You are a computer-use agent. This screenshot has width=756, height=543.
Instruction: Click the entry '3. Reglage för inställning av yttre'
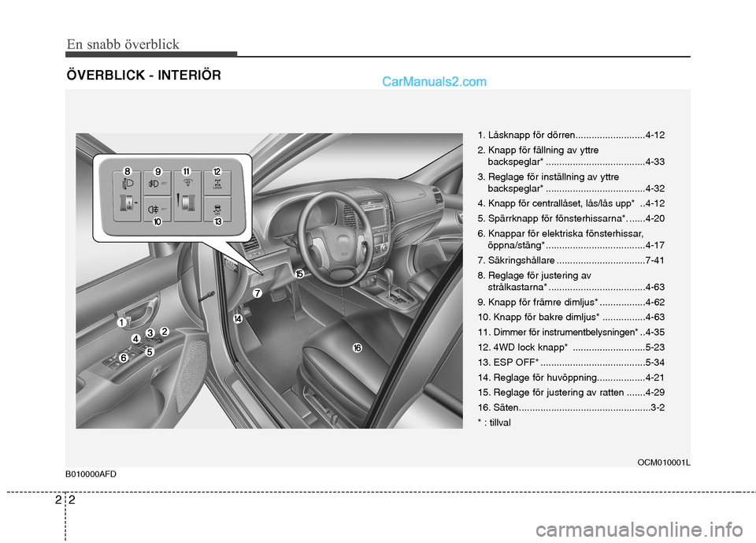548,177
